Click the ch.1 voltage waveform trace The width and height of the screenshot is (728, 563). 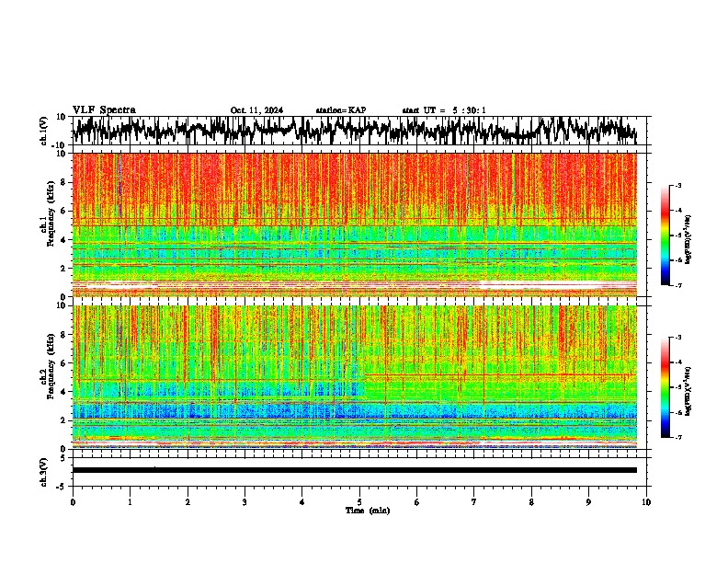click(354, 130)
